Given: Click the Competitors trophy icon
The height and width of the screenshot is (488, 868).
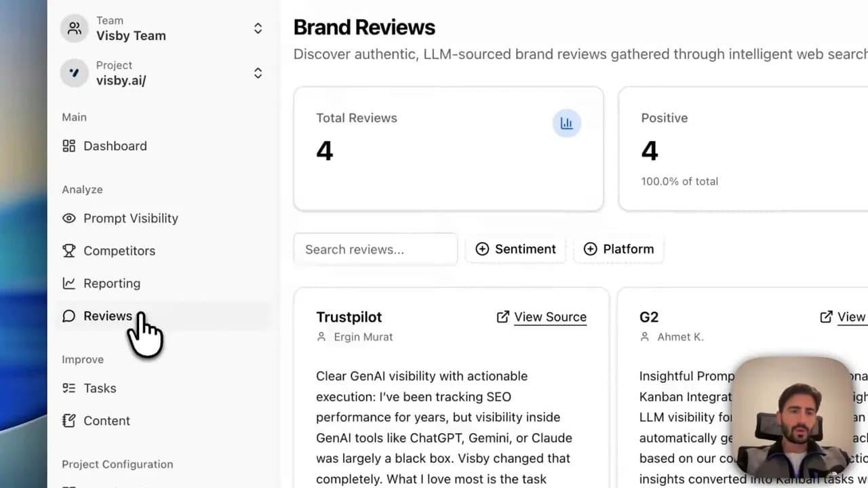Looking at the screenshot, I should (x=68, y=251).
